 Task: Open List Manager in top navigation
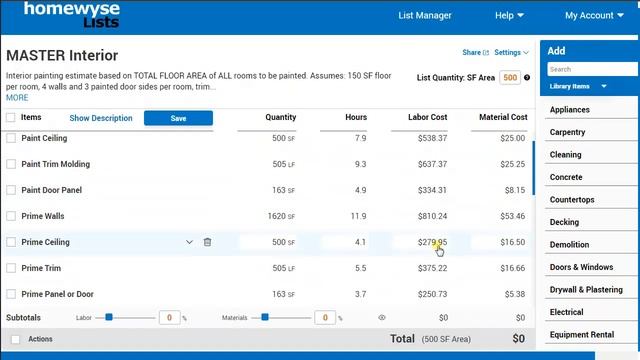pyautogui.click(x=425, y=16)
